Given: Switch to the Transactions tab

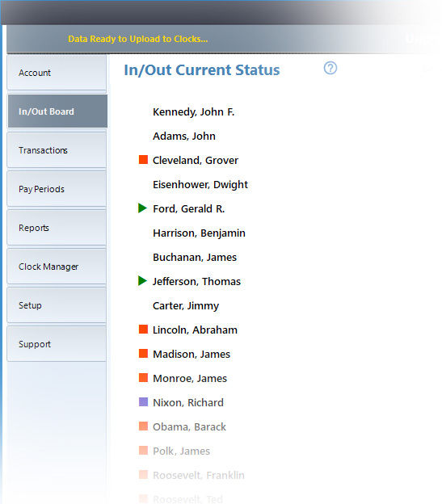Looking at the screenshot, I should point(57,150).
